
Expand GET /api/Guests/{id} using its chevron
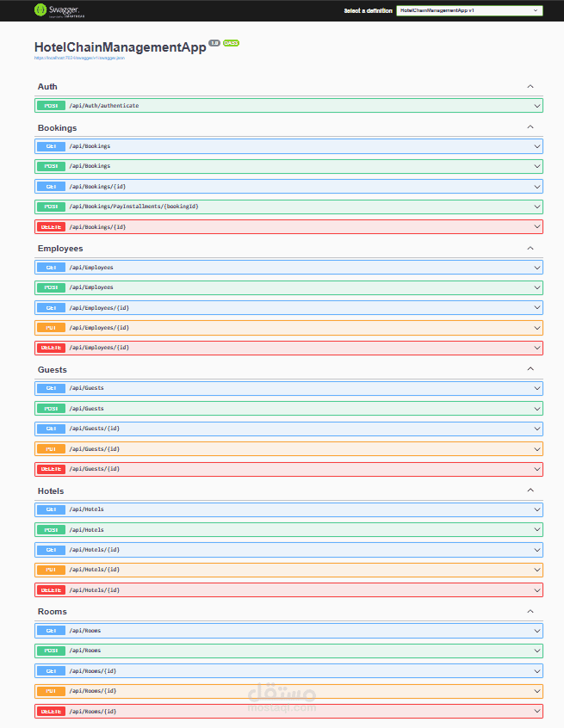pyautogui.click(x=537, y=429)
